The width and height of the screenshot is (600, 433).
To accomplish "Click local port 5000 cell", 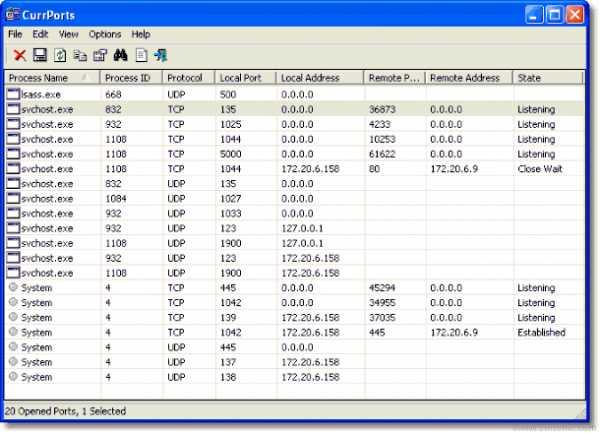I will (x=231, y=154).
